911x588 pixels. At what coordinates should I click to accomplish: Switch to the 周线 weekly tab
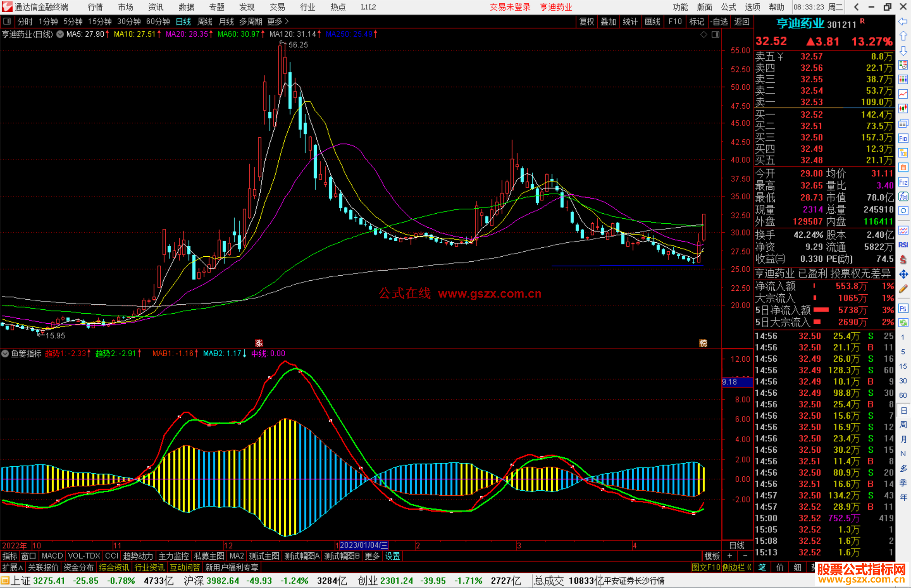205,21
